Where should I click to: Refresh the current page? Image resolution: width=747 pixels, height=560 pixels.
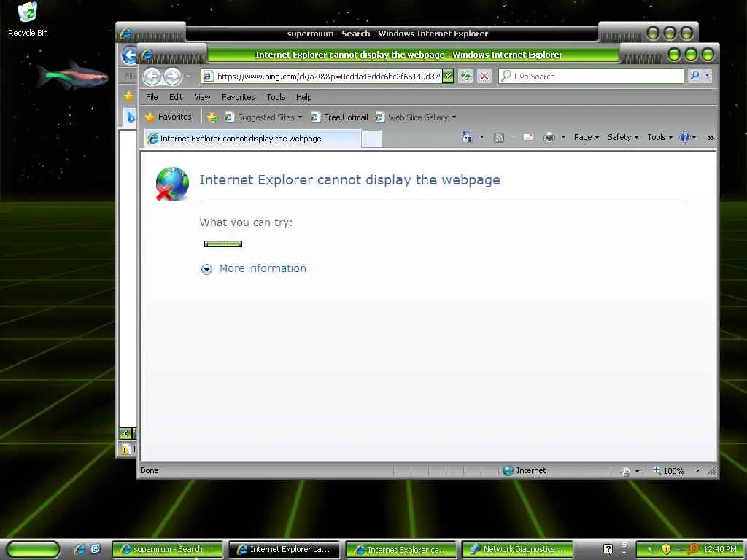pos(465,76)
